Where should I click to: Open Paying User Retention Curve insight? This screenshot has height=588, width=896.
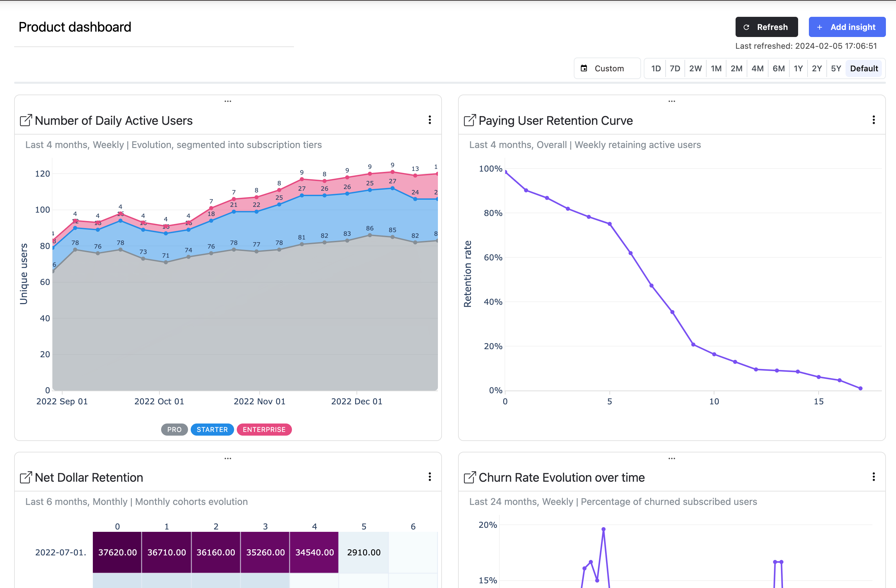click(469, 120)
